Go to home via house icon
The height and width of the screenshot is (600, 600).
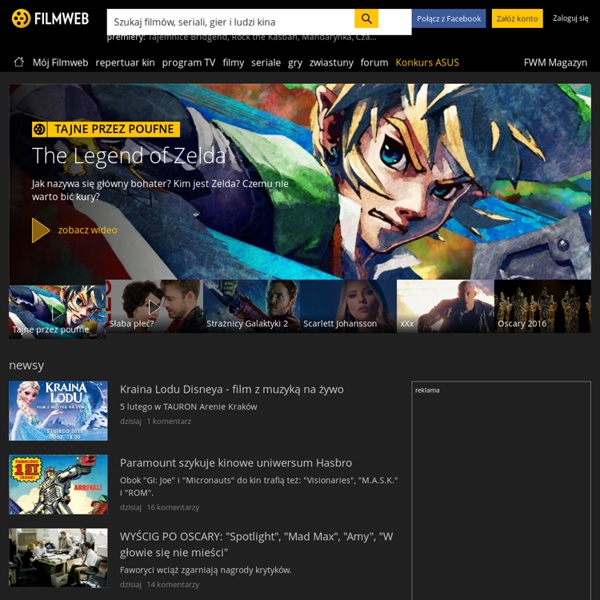[18, 62]
